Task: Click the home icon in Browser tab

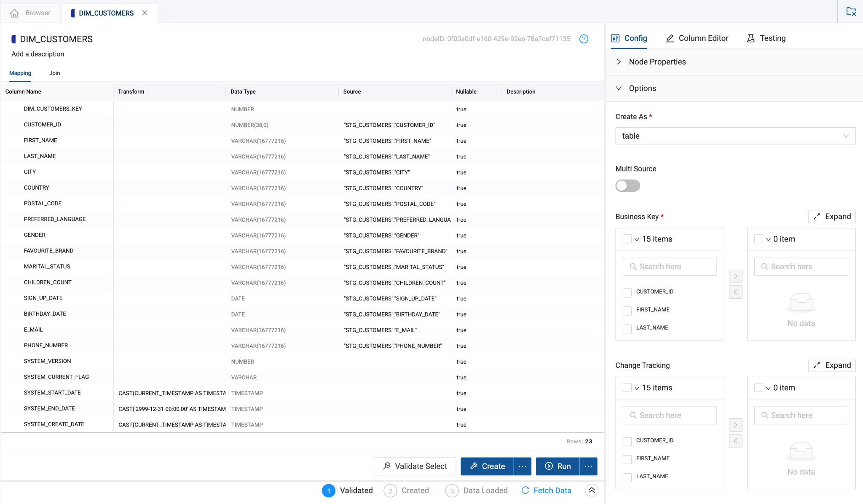Action: (x=14, y=13)
